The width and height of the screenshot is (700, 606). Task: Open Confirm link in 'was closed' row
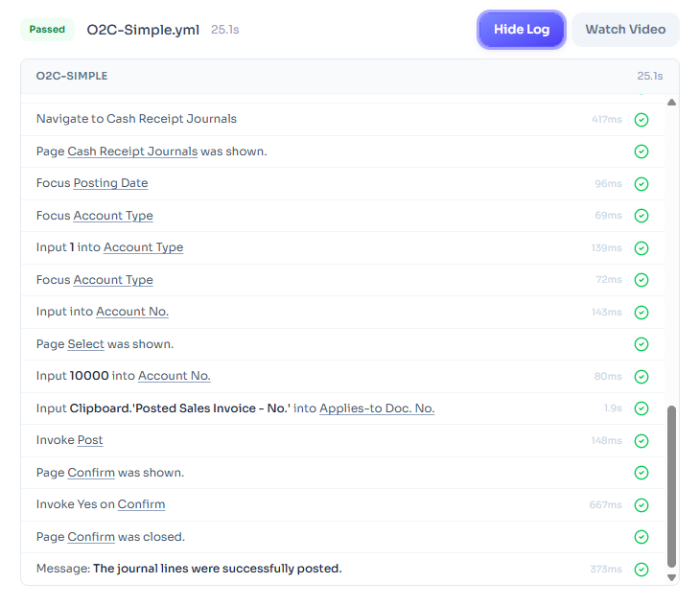pyautogui.click(x=91, y=537)
